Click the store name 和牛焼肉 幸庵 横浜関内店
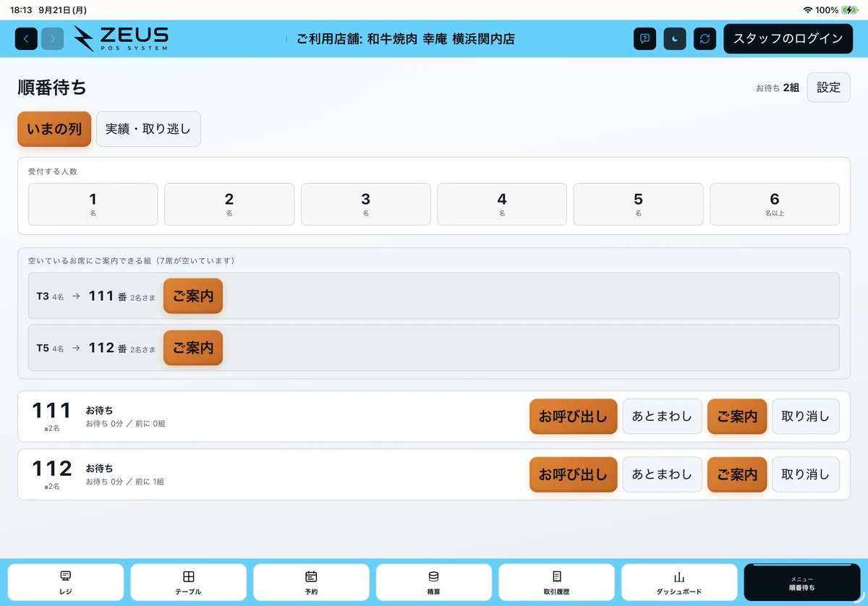The image size is (868, 606). [x=441, y=39]
